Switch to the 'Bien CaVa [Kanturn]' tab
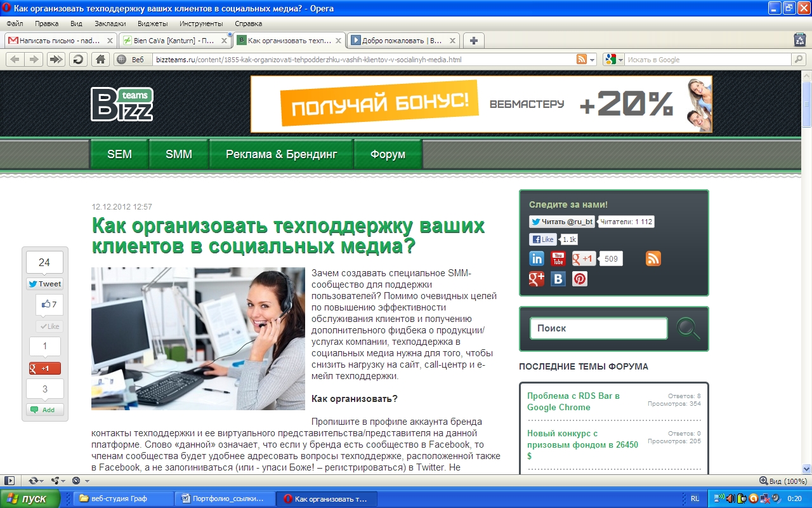 (175, 41)
